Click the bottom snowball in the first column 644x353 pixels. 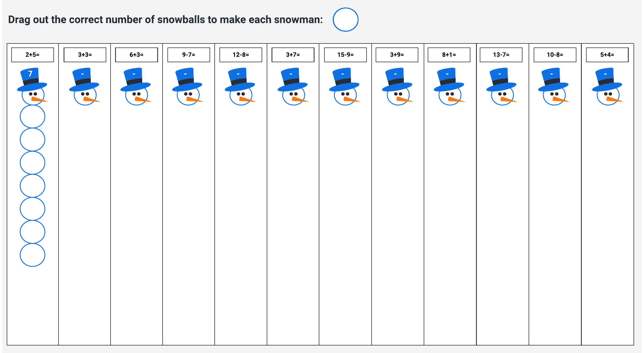tap(32, 255)
